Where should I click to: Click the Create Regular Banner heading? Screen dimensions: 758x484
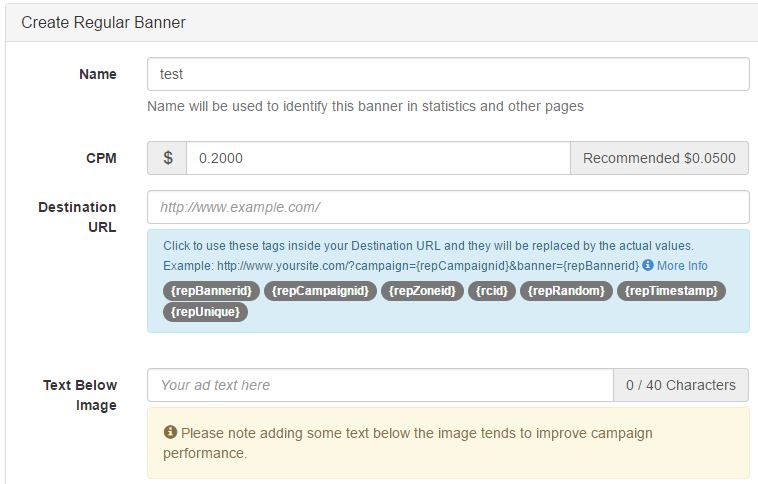click(x=103, y=22)
